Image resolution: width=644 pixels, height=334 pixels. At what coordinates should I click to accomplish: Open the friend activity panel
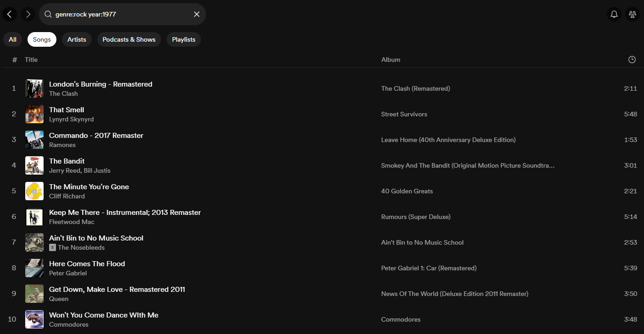632,14
